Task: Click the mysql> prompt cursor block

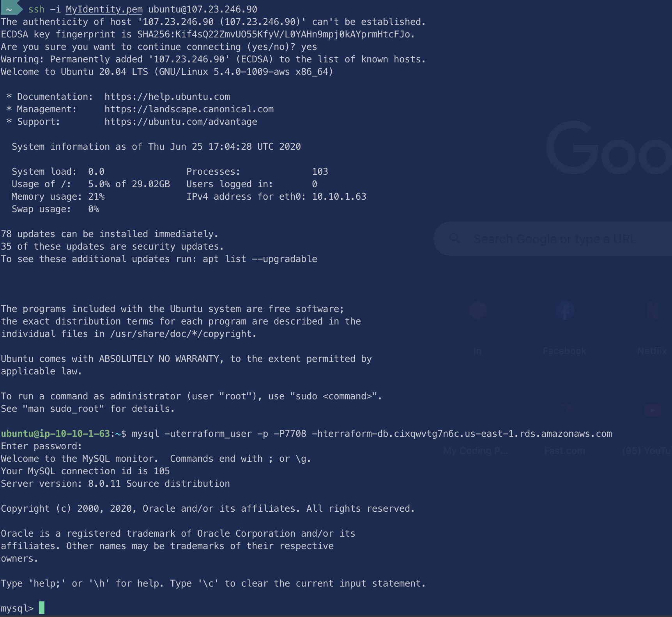Action: click(x=42, y=608)
